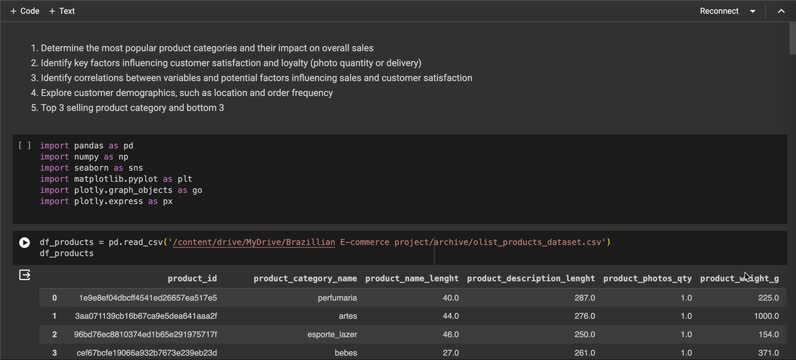The image size is (796, 360).
Task: Click the esporte_lazer category cell
Action: pyautogui.click(x=332, y=335)
